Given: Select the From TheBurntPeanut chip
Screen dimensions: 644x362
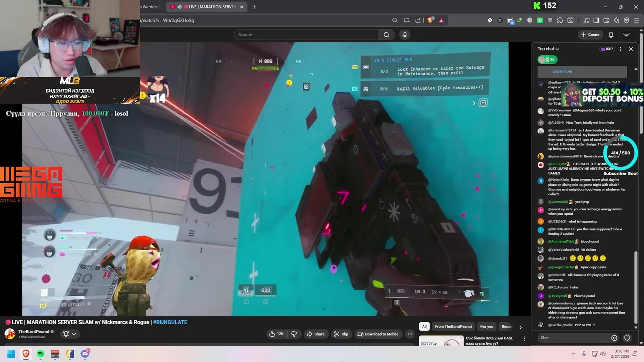Looking at the screenshot, I should click(x=453, y=326).
